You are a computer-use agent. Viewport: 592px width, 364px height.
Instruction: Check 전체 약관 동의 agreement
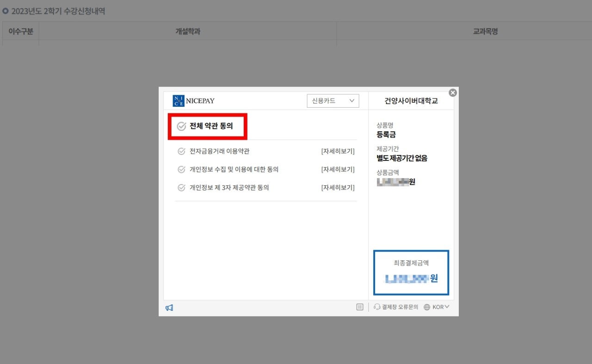click(182, 126)
